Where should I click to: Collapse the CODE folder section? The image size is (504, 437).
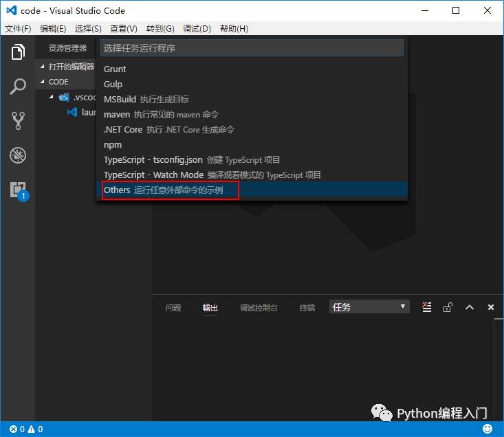(x=43, y=82)
